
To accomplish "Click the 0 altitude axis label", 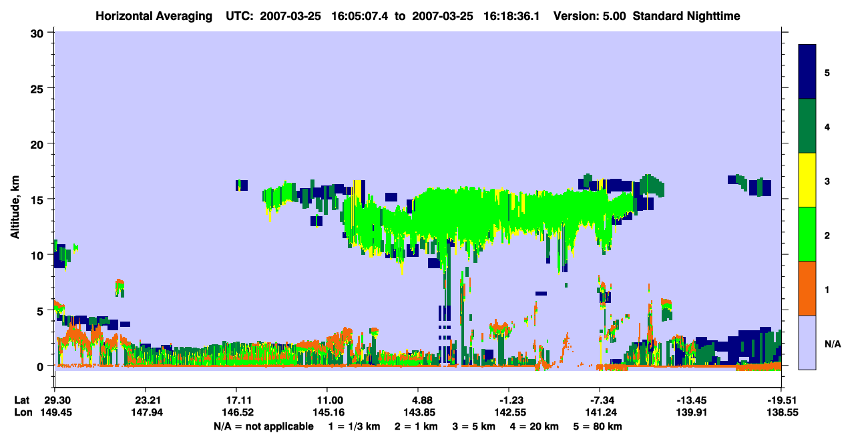I will [42, 366].
